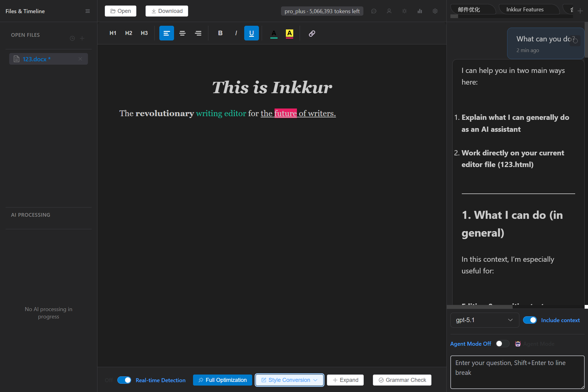Download the current document
Viewport: 588px width, 392px height.
coord(167,11)
